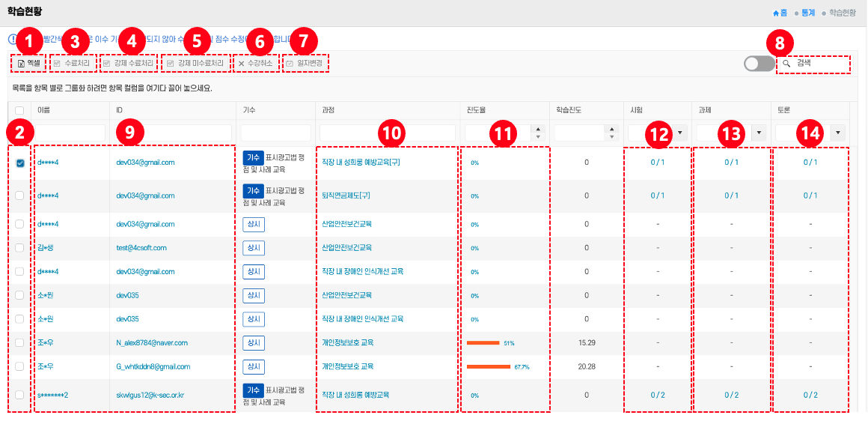868x424 pixels.
Task: Select the checkbox for test@4csoft.com row
Action: tap(19, 248)
